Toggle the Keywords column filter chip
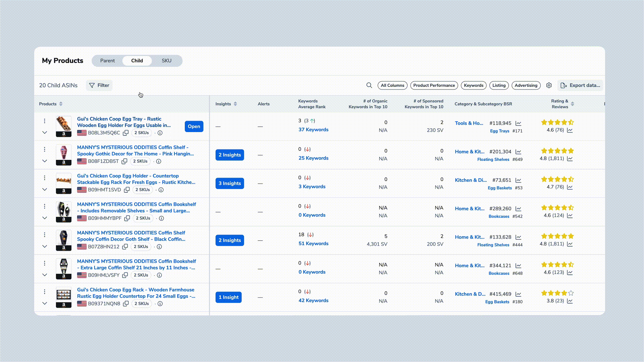 473,85
